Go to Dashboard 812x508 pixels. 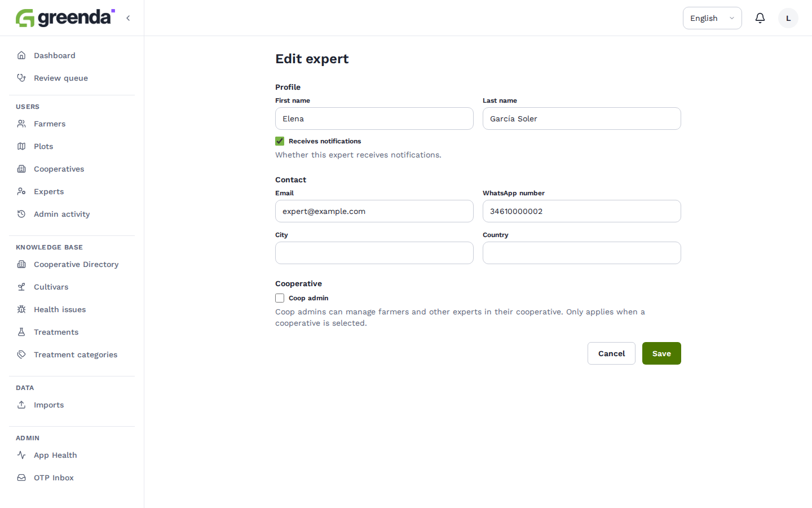(72, 55)
